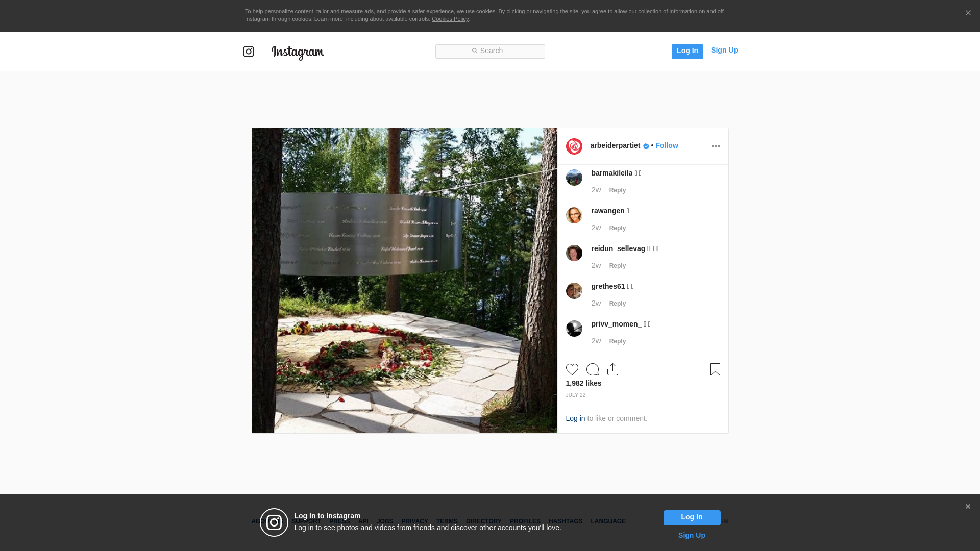Open the HASHTAGS footer link
Screen dimensions: 980x551
pyautogui.click(x=565, y=521)
